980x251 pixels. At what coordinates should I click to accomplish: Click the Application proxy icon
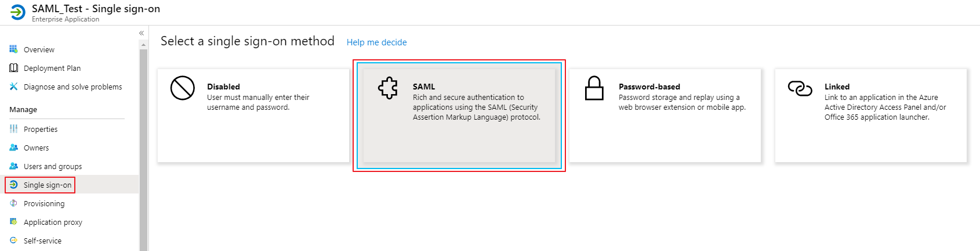(13, 222)
